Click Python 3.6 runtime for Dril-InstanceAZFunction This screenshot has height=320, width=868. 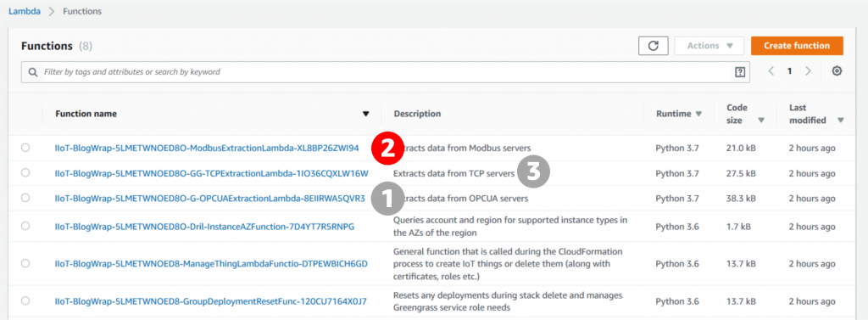point(677,227)
